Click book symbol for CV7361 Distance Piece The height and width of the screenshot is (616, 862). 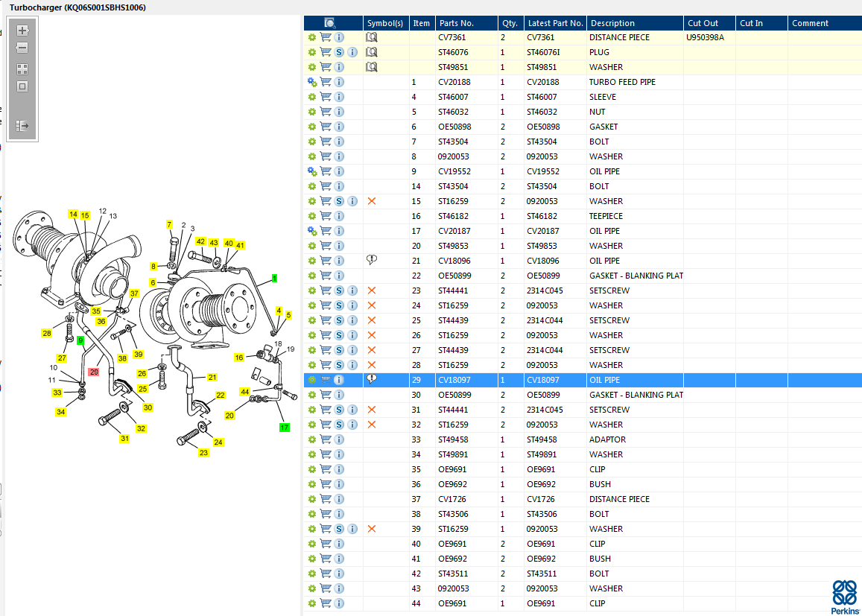(x=372, y=37)
